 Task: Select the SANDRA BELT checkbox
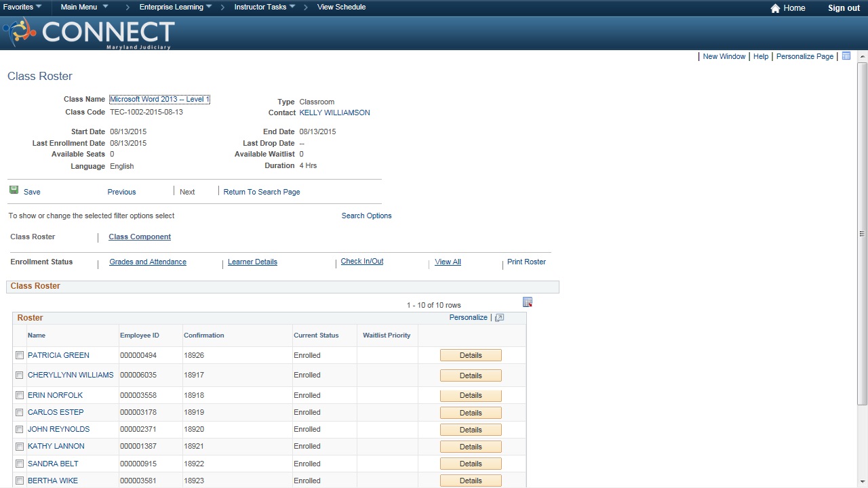(x=20, y=464)
